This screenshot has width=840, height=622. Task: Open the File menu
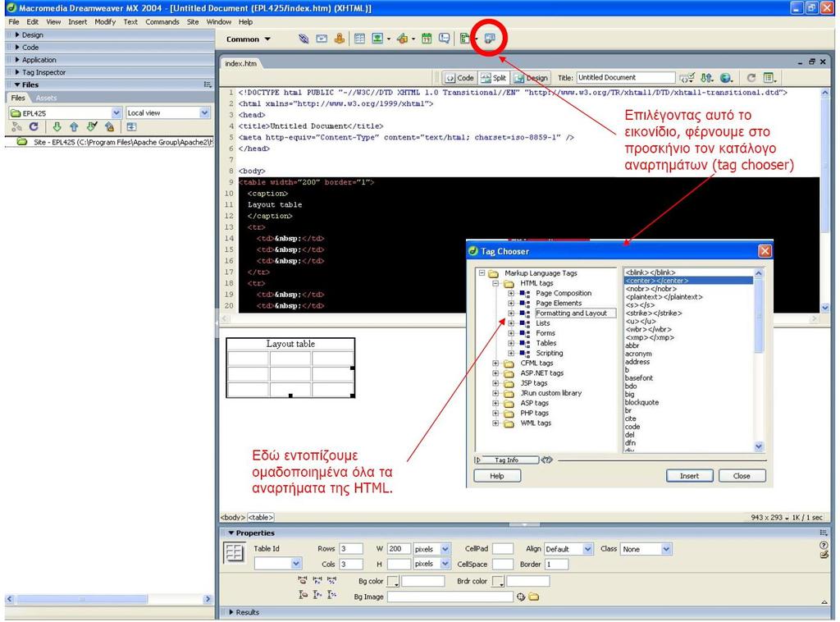[x=14, y=22]
